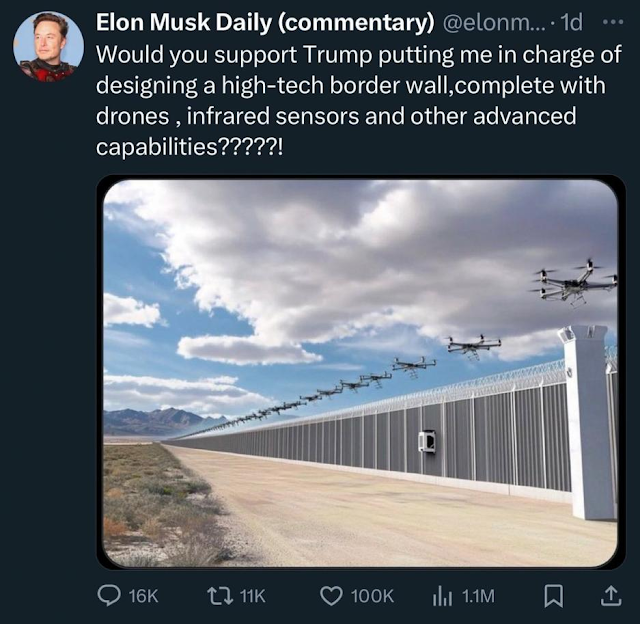
Task: Open the Elon Musk Daily (commentary) display name
Action: click(265, 22)
